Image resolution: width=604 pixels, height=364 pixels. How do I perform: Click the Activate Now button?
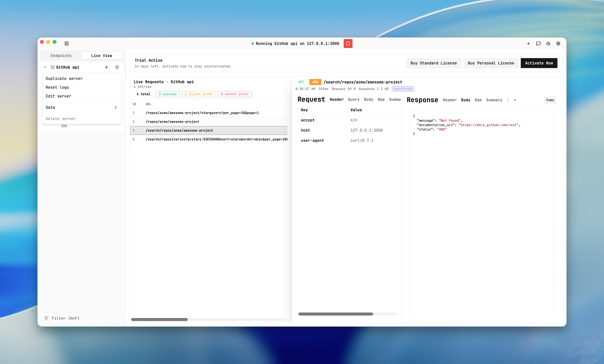click(539, 63)
